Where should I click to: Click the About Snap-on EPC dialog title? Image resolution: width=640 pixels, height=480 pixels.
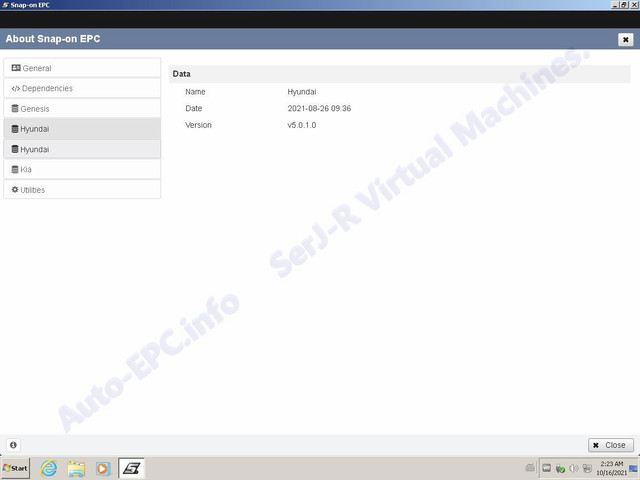coord(53,39)
